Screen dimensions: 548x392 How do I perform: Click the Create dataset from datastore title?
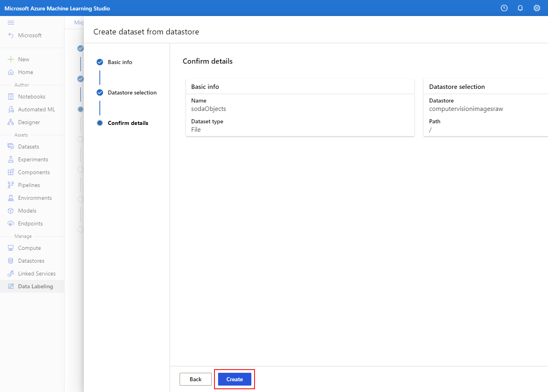146,32
